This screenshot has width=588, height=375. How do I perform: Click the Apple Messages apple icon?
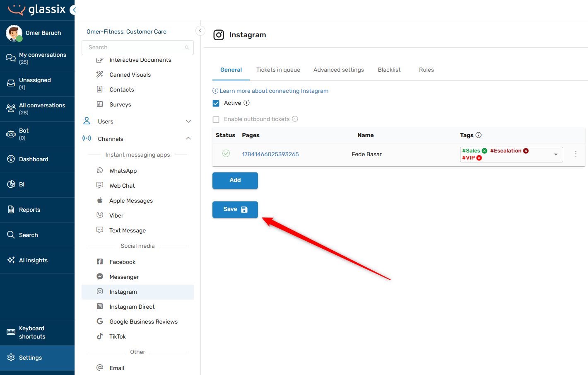(x=100, y=200)
